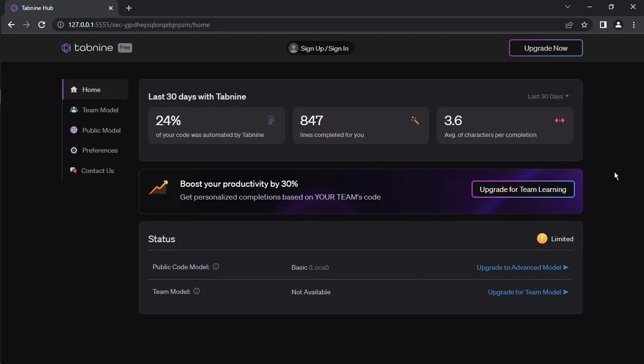
Task: Click the "Not Available" value
Action: click(x=311, y=292)
